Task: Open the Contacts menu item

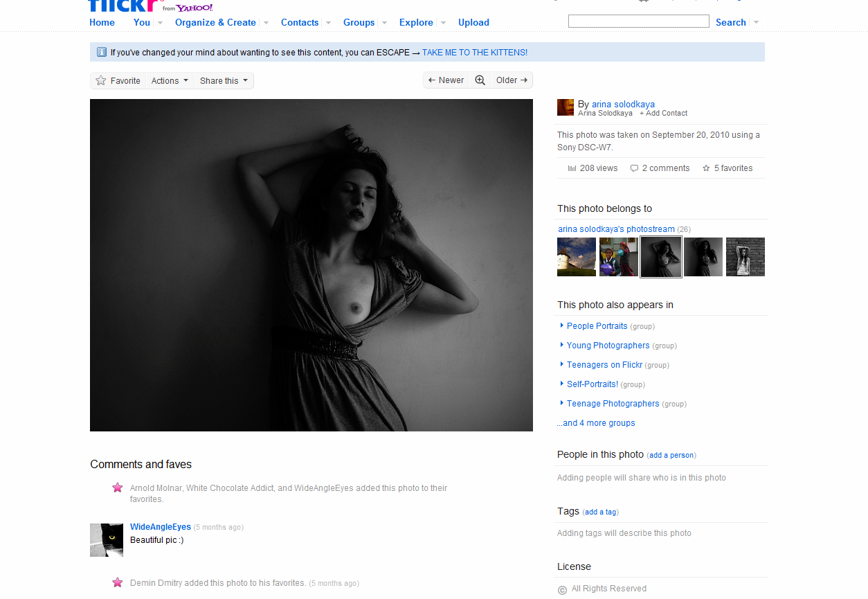Action: tap(300, 22)
